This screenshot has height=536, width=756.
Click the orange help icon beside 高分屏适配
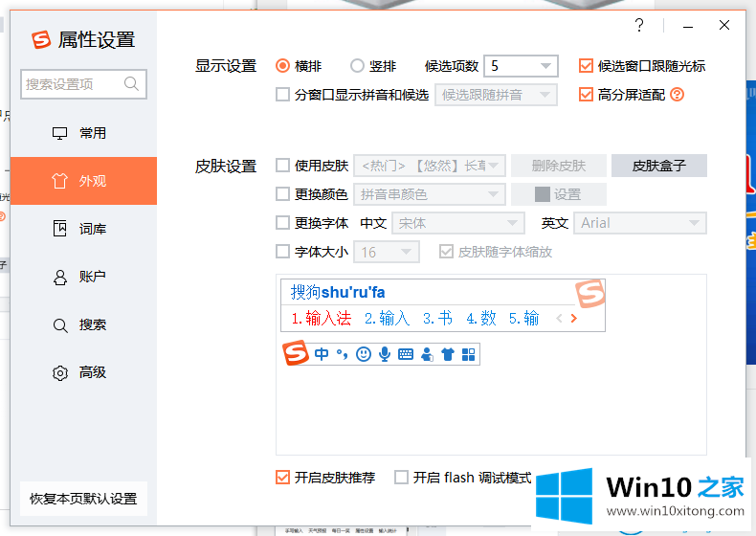point(677,95)
